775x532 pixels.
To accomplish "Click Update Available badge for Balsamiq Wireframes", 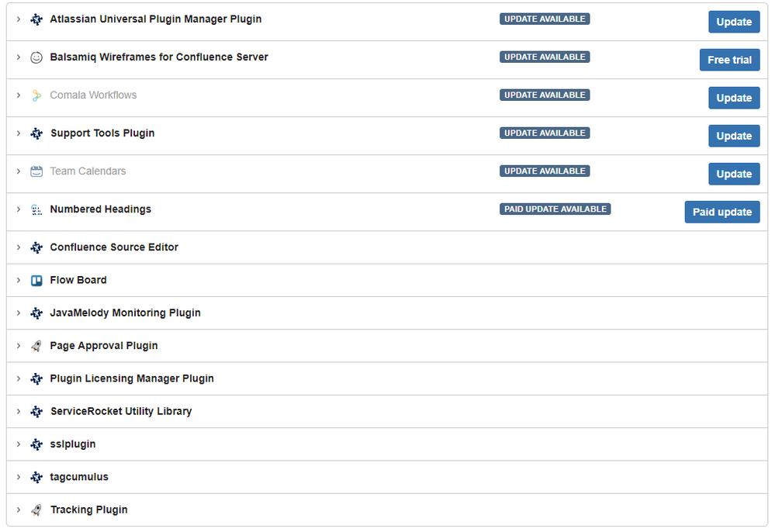I will tap(545, 57).
